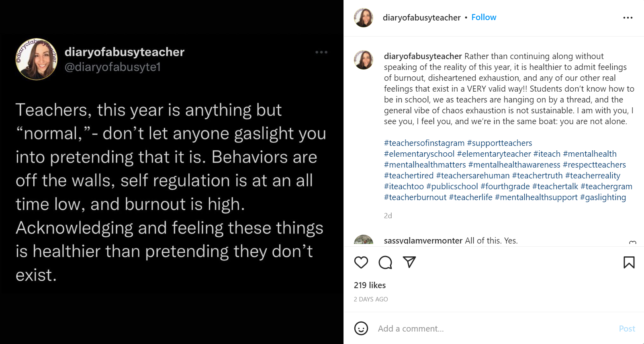The width and height of the screenshot is (644, 344).
Task: Open post options three-dot menu in header
Action: (x=628, y=18)
